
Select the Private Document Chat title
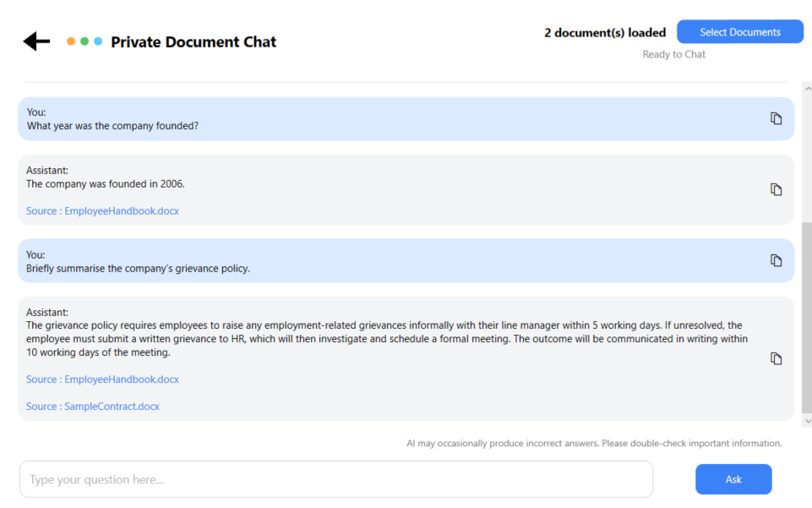click(193, 41)
